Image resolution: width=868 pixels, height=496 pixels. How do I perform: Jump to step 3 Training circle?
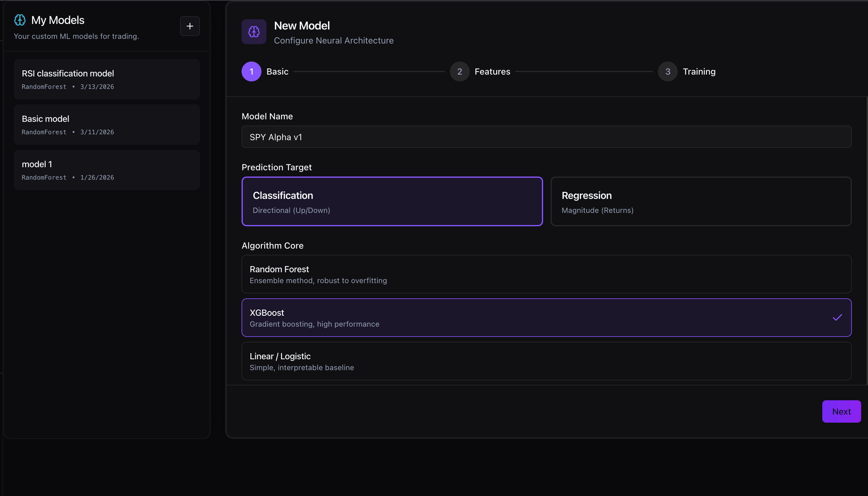(667, 71)
